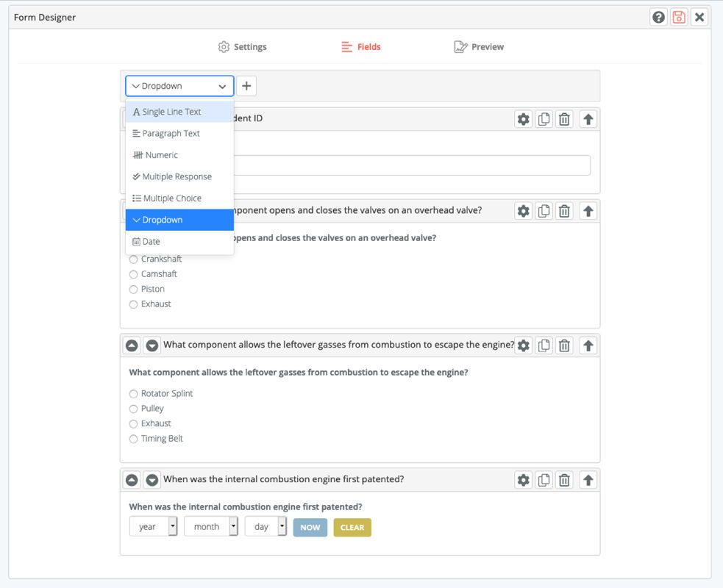
Task: Open gear settings for the patent date question
Action: (x=523, y=480)
